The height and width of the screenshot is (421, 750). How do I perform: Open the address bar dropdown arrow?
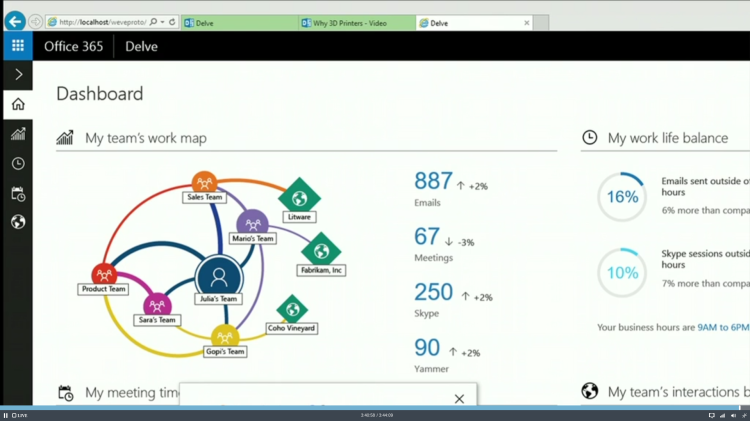pyautogui.click(x=163, y=22)
